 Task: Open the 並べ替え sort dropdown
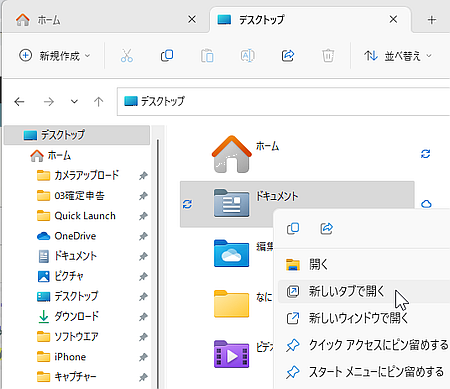398,56
